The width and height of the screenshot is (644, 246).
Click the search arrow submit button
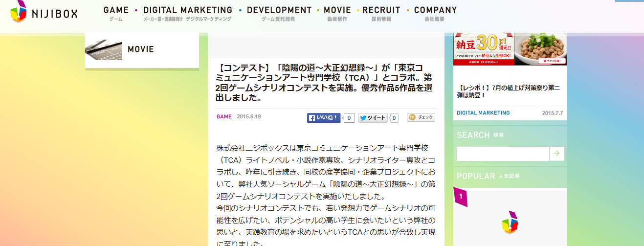[x=556, y=154]
